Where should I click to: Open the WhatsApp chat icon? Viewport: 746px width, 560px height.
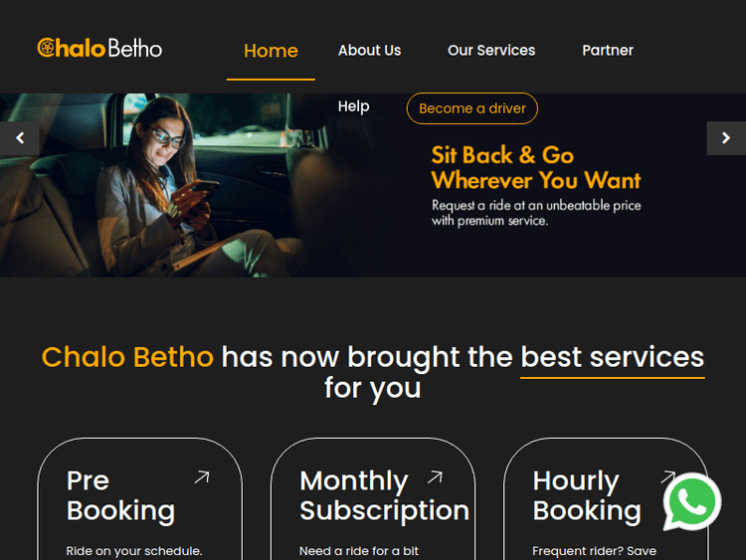[692, 501]
